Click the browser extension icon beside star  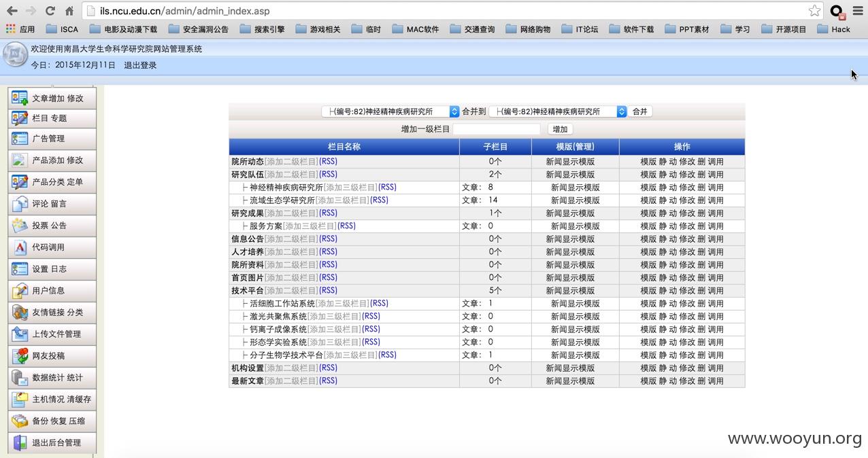coord(837,12)
